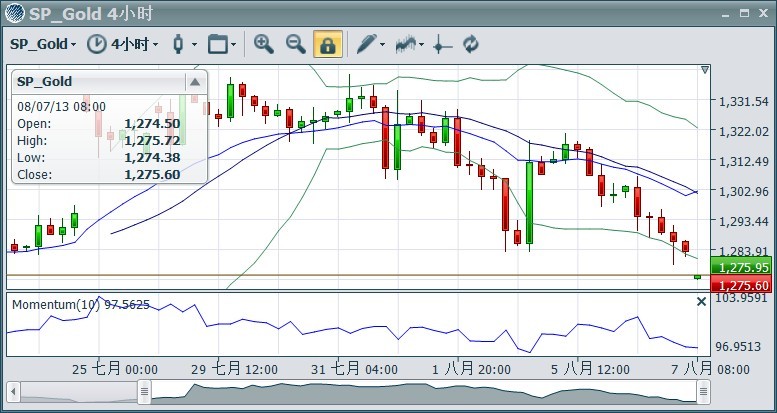
Task: Click the 5 八月 12:00 time label
Action: (x=590, y=369)
